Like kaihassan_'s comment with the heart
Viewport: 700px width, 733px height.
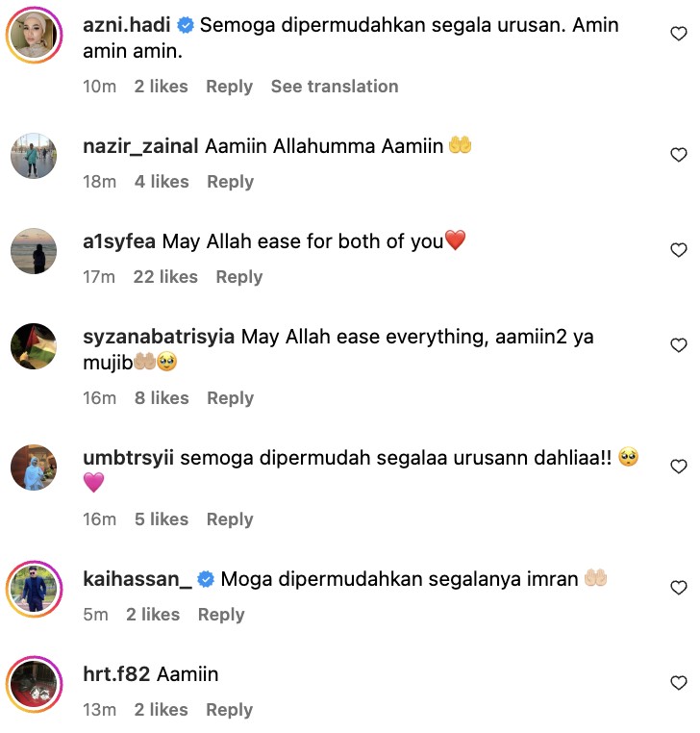(678, 587)
